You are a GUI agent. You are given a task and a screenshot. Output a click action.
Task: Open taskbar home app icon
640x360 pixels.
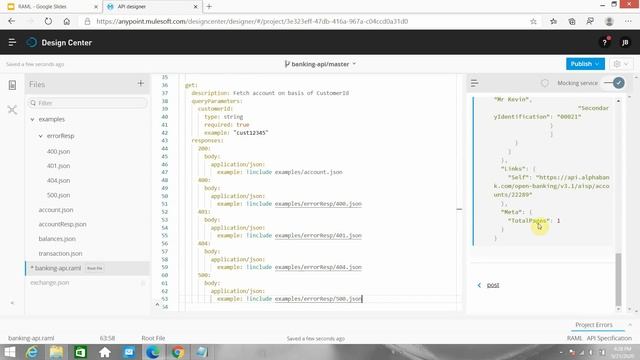(105, 352)
